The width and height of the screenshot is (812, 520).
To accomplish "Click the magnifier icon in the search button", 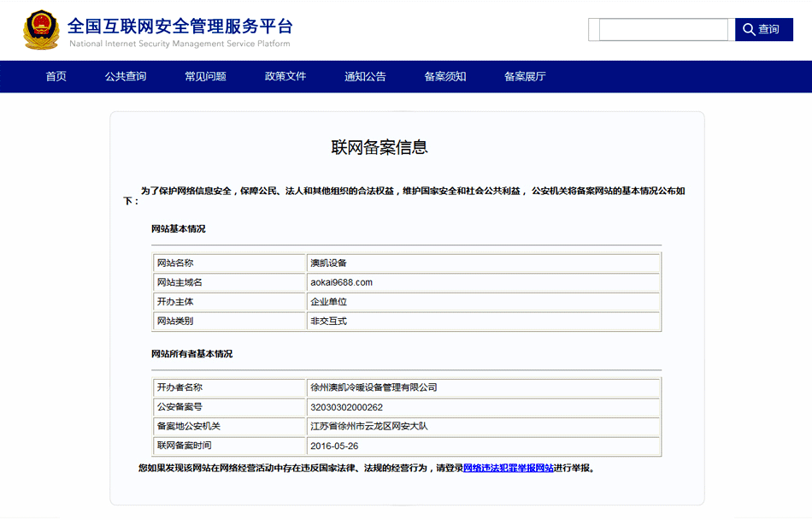I will (749, 29).
